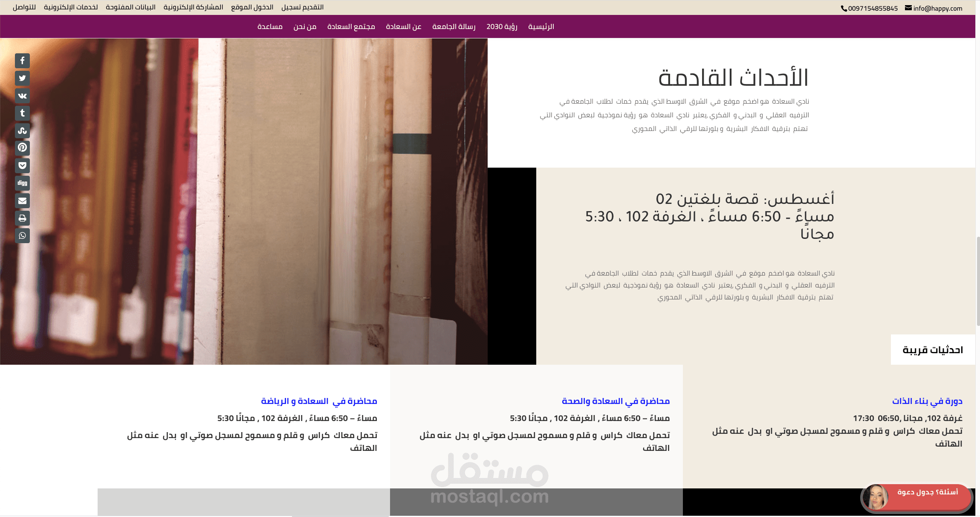Click the StumbleUpon share icon

coord(22,131)
